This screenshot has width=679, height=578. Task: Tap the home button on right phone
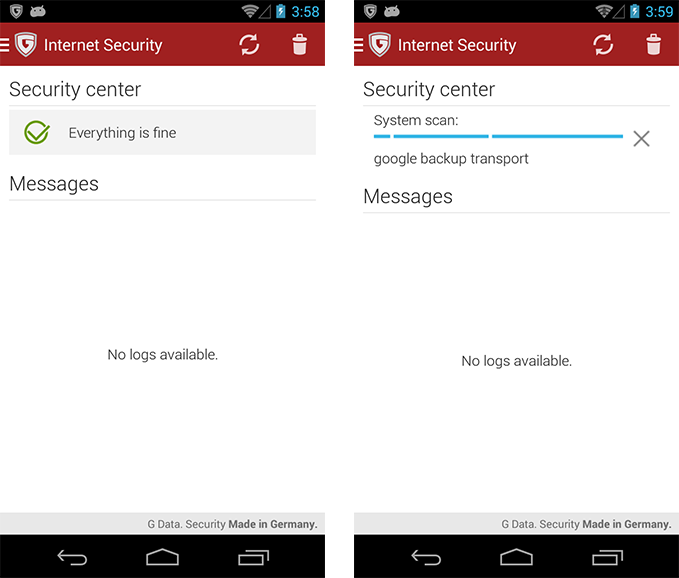[x=516, y=557]
